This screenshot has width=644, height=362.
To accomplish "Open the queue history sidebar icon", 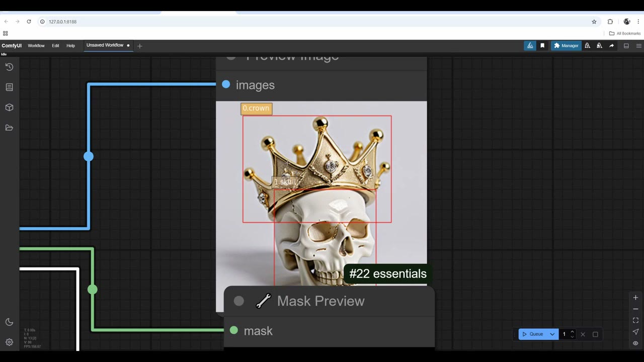I will point(9,67).
